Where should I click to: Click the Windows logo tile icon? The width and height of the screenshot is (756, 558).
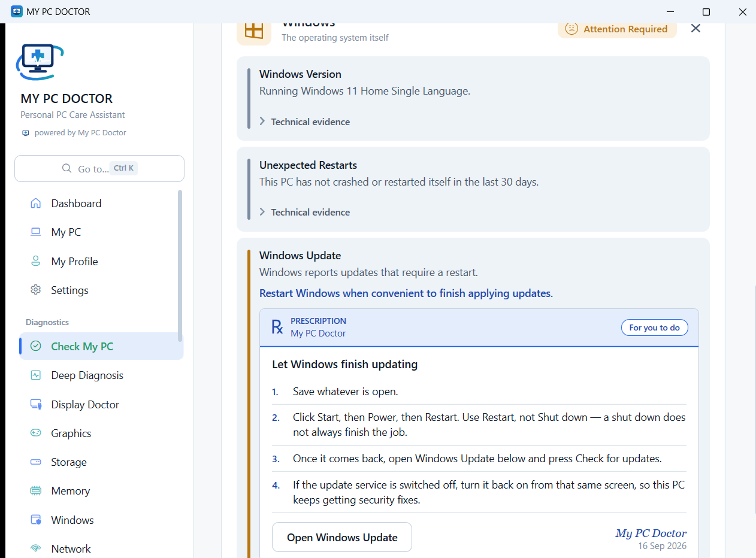click(x=254, y=31)
